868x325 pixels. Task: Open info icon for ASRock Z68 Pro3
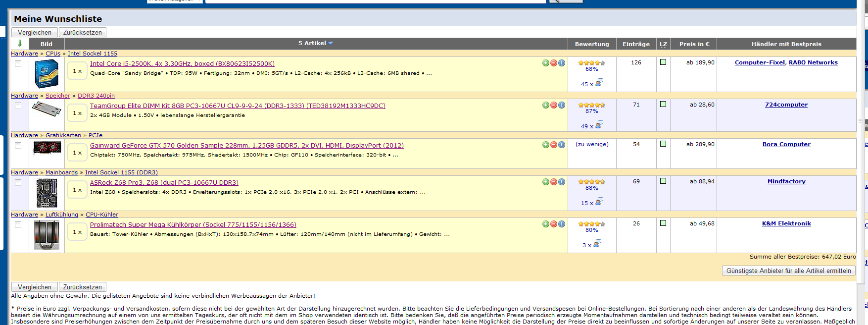562,182
